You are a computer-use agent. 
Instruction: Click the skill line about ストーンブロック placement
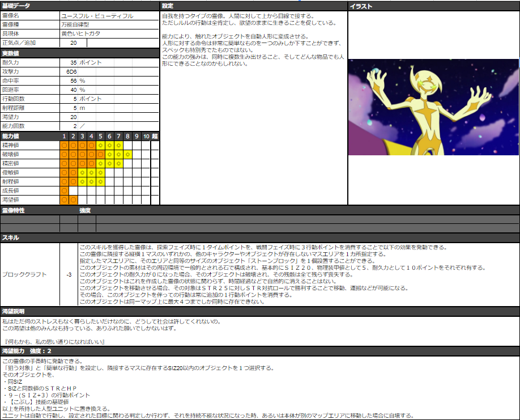point(228,261)
